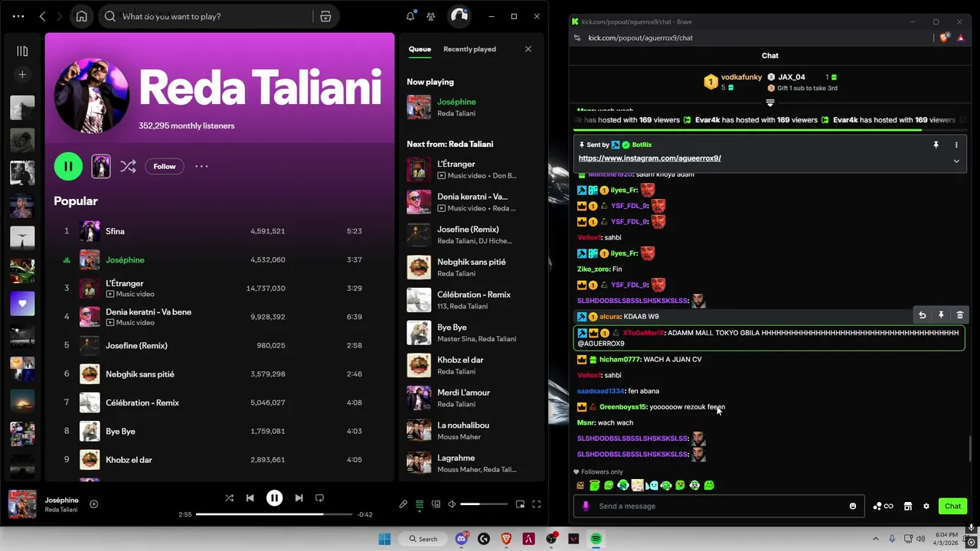This screenshot has height=551, width=980.
Task: Delete alcura message trash icon
Action: 960,315
